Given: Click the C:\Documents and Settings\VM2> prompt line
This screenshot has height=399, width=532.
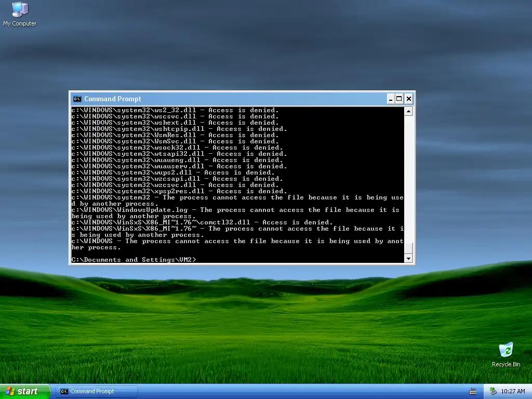Looking at the screenshot, I should pyautogui.click(x=134, y=260).
